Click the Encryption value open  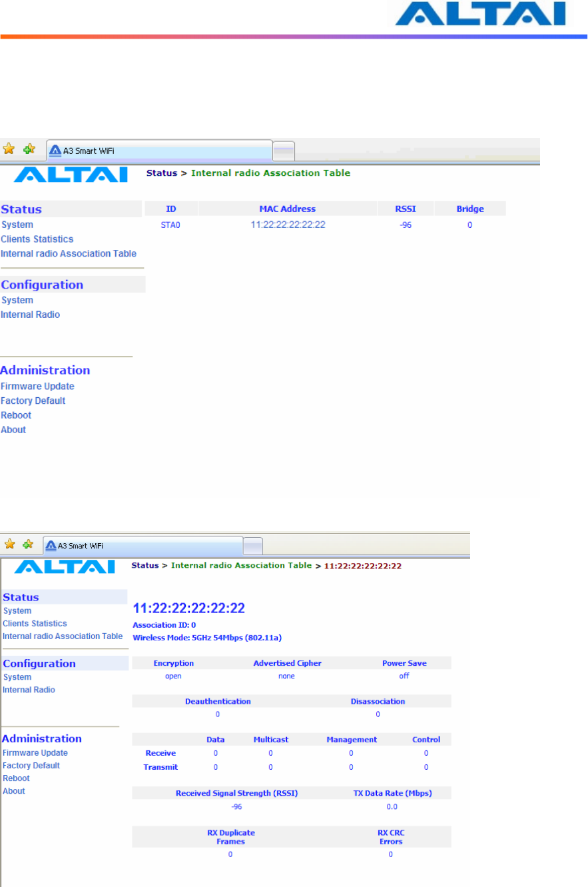(x=173, y=676)
